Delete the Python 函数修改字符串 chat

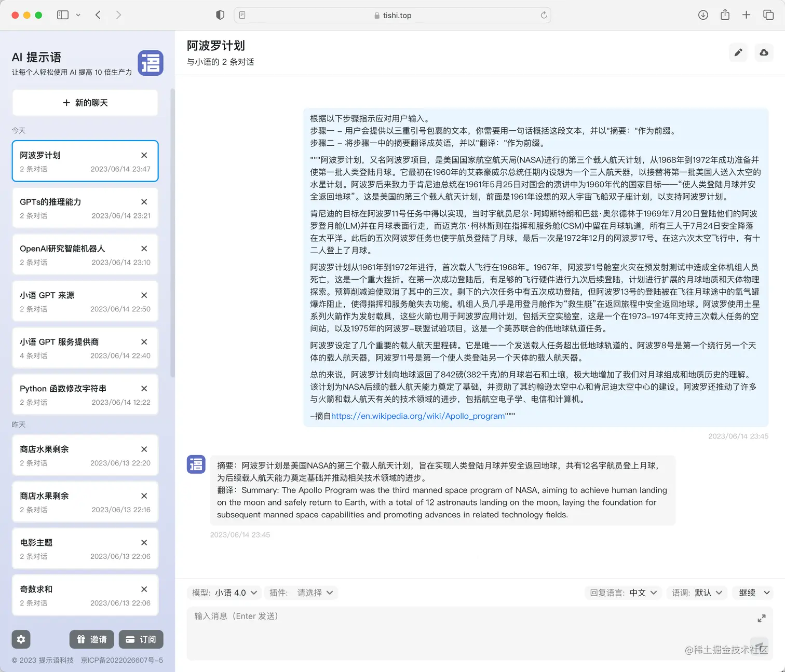pos(144,389)
